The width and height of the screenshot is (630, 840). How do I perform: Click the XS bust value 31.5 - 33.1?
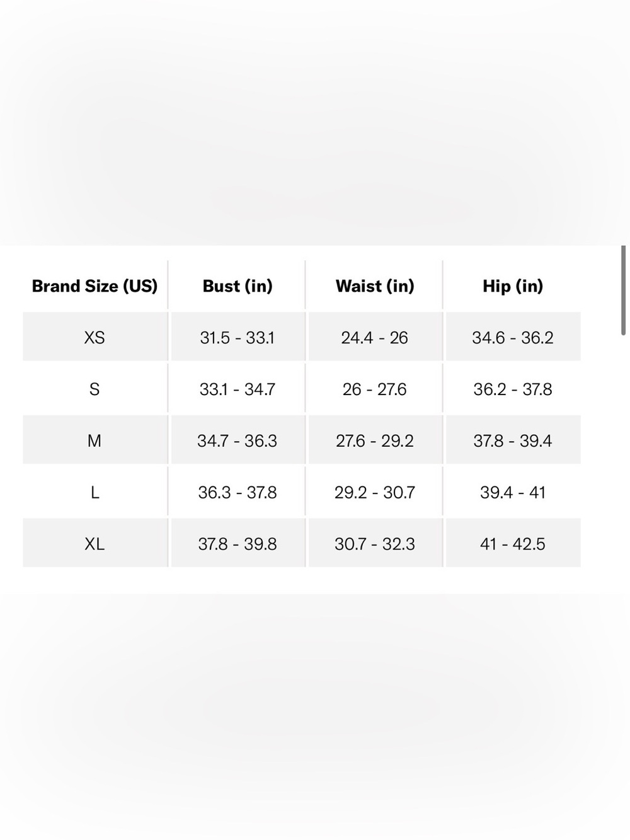pos(238,338)
